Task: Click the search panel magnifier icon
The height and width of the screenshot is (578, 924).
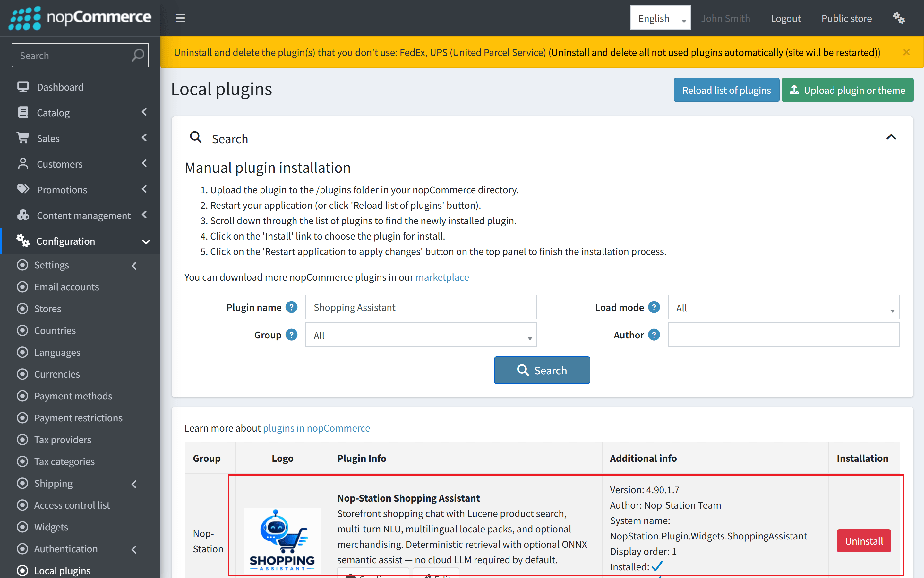Action: [196, 137]
